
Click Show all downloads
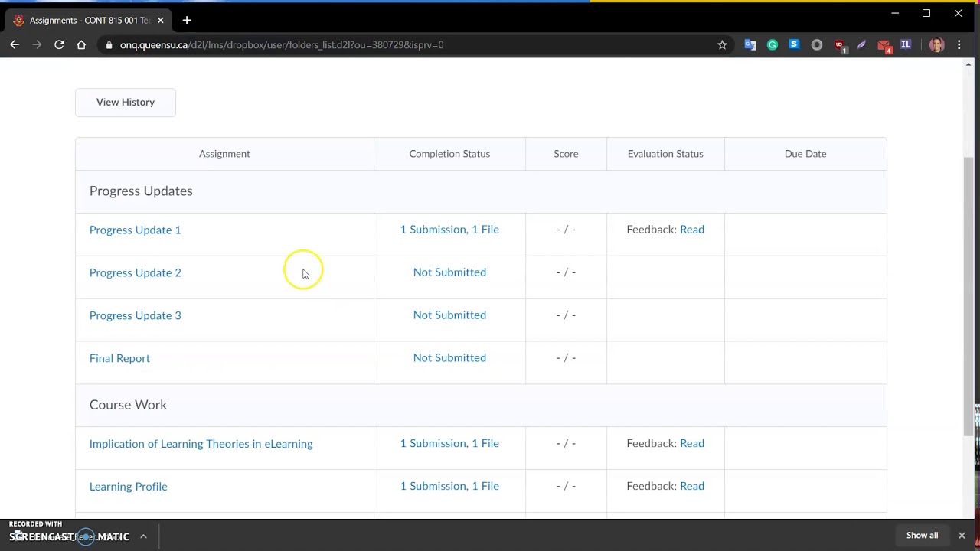[922, 536]
